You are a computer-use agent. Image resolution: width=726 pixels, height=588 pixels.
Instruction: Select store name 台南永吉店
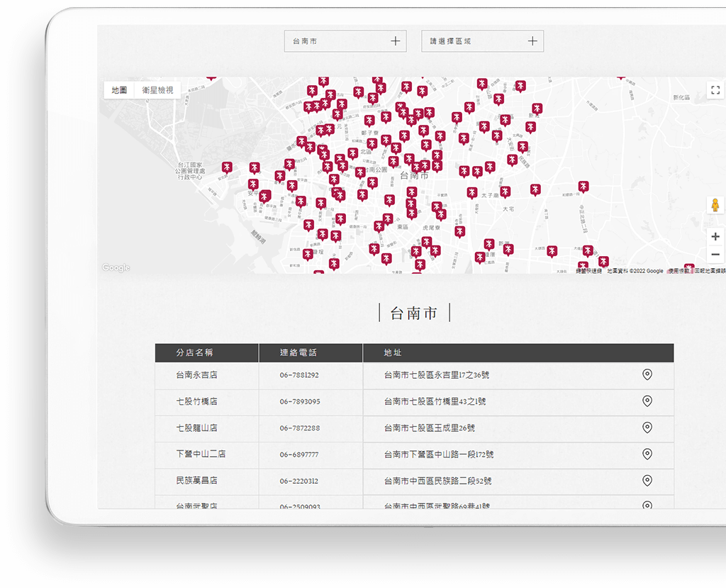pos(197,375)
